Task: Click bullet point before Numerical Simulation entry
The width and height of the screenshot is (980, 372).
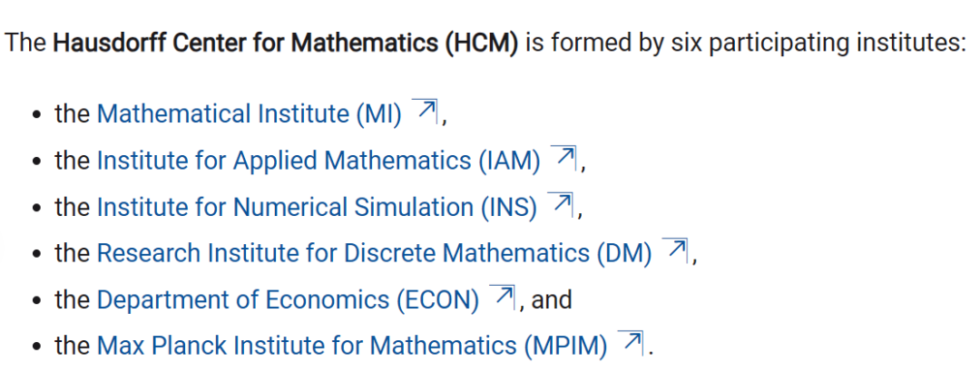Action: [x=35, y=209]
